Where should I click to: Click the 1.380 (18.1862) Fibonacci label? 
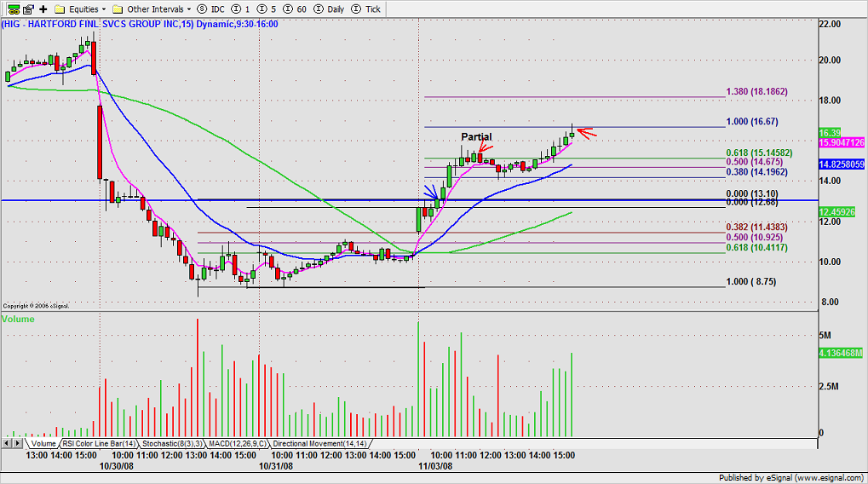pyautogui.click(x=756, y=91)
